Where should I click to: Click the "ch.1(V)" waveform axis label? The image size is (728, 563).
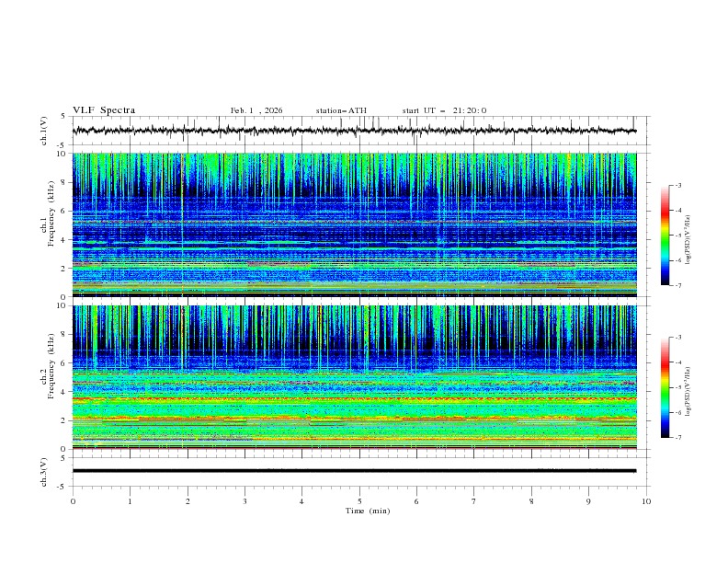44,131
